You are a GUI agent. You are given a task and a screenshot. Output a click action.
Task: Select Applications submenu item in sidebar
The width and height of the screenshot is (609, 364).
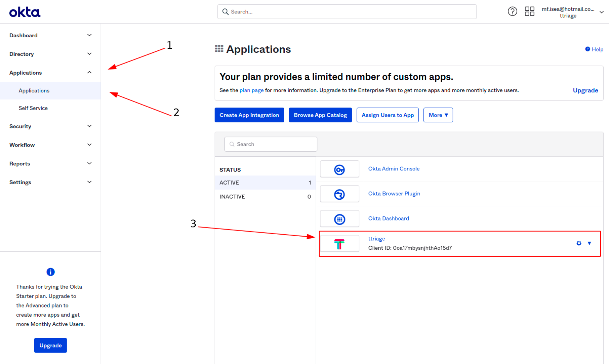point(50,91)
